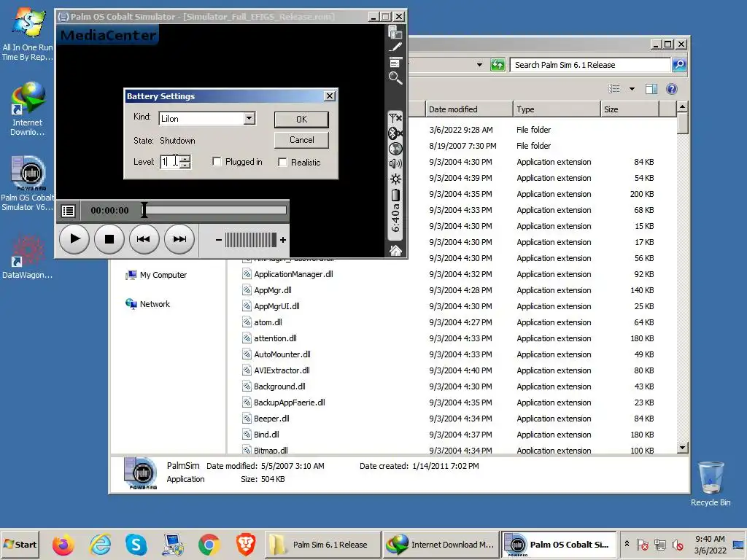This screenshot has height=560, width=747.
Task: Click the file list scroll down arrow
Action: coord(683,447)
